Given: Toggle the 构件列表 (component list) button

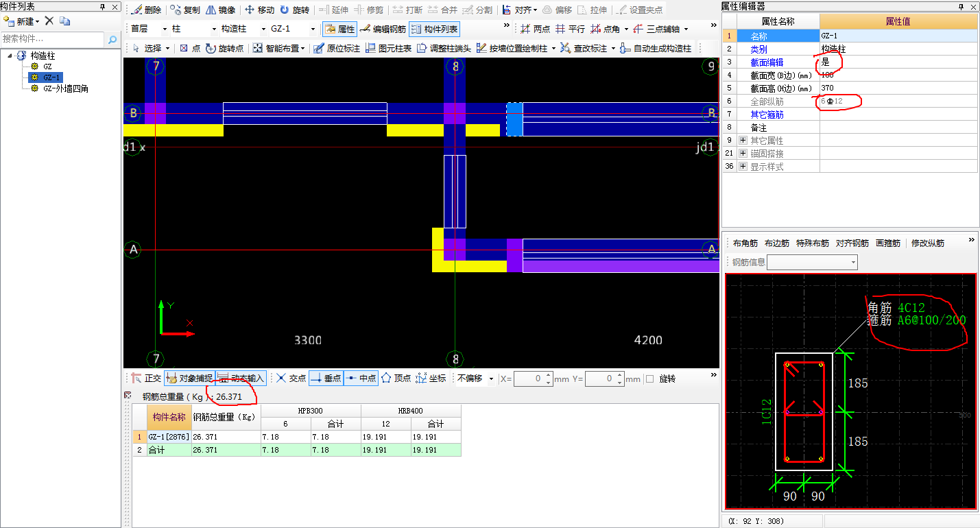Looking at the screenshot, I should coord(434,29).
